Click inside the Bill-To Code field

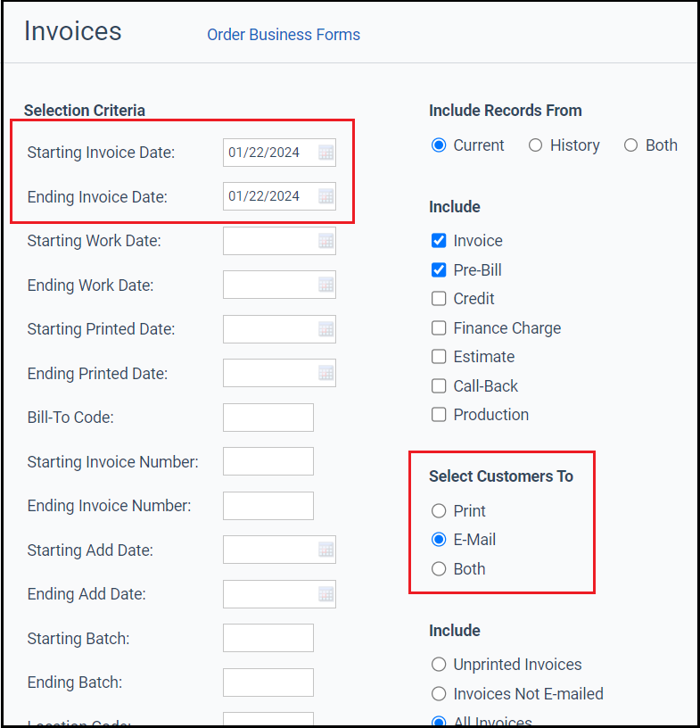[x=268, y=417]
